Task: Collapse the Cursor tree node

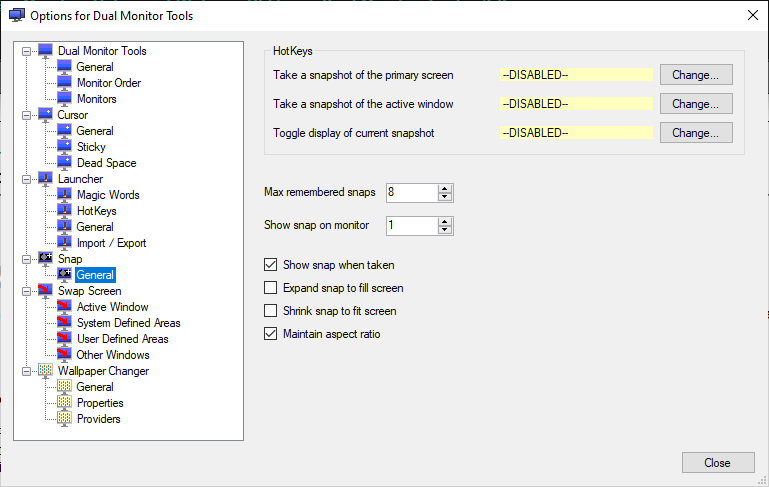Action: click(x=26, y=115)
